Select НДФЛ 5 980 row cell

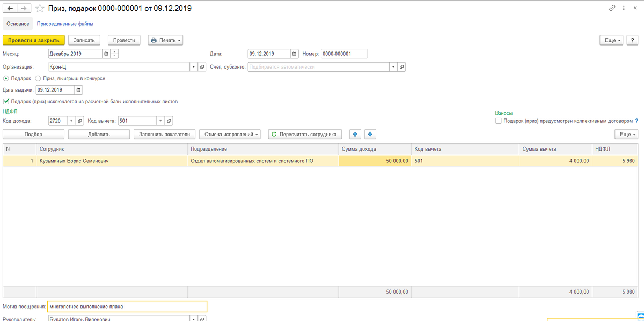coord(614,161)
